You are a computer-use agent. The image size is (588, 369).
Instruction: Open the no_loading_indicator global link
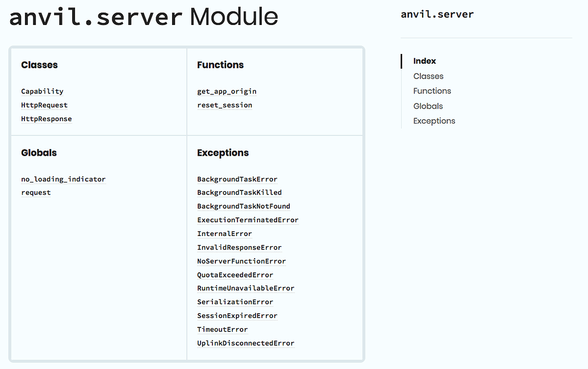63,179
